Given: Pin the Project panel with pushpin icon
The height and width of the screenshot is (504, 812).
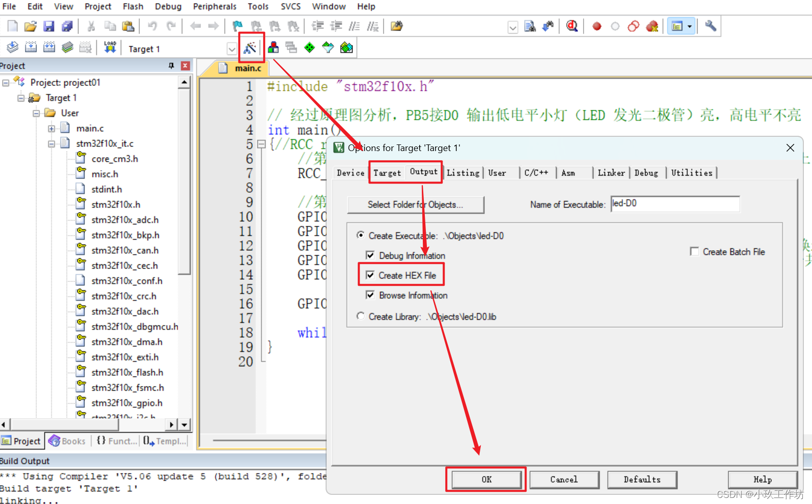Looking at the screenshot, I should coord(171,66).
